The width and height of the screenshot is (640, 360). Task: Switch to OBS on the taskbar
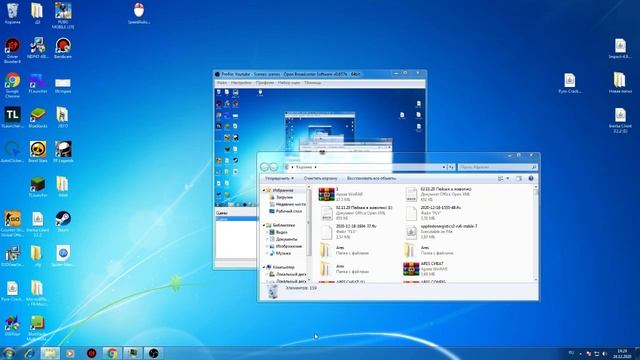click(x=153, y=353)
